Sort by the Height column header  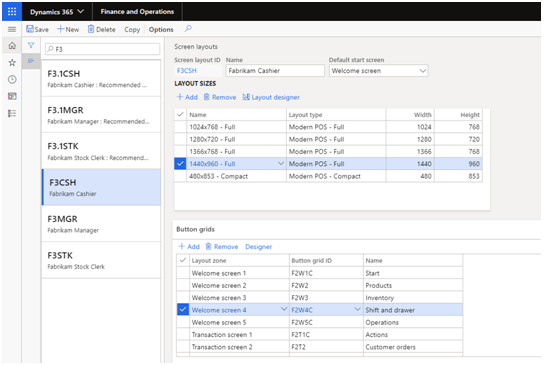458,115
